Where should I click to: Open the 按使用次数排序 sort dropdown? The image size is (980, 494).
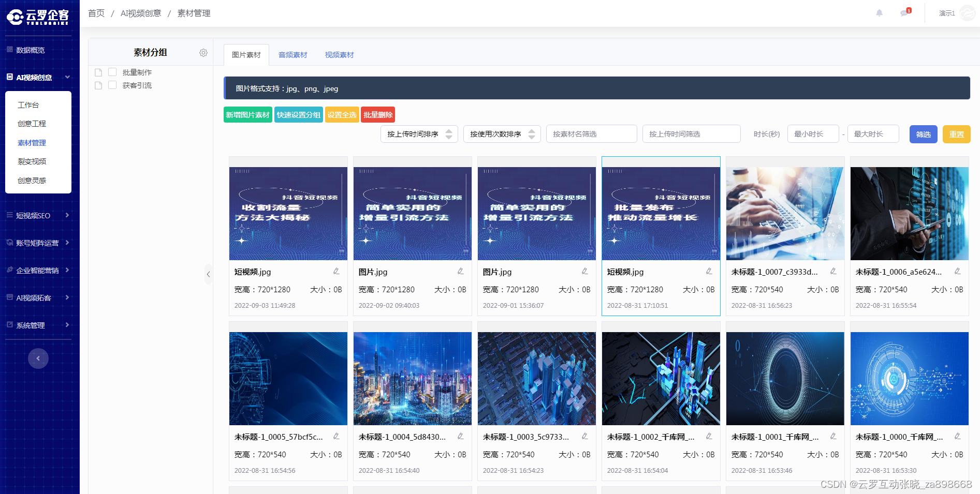pyautogui.click(x=502, y=134)
